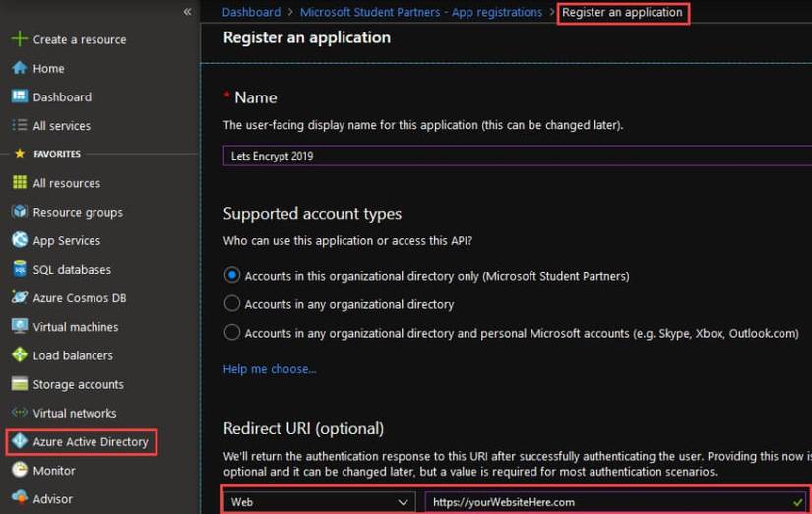Select organizational directory and personal Microsoft accounts
812x514 pixels.
click(x=232, y=332)
